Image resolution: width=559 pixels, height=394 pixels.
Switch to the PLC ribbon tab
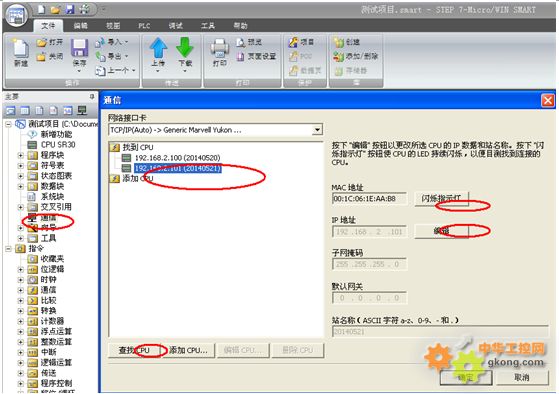[x=144, y=26]
